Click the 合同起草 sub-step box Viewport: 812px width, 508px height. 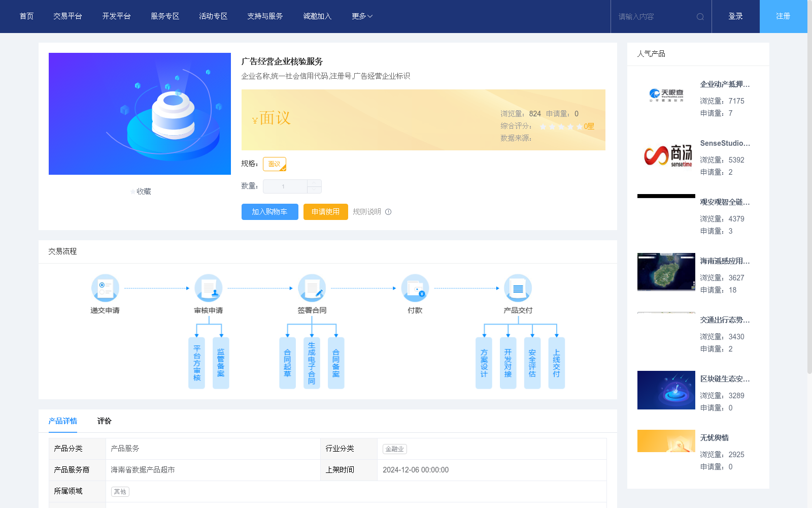point(288,363)
